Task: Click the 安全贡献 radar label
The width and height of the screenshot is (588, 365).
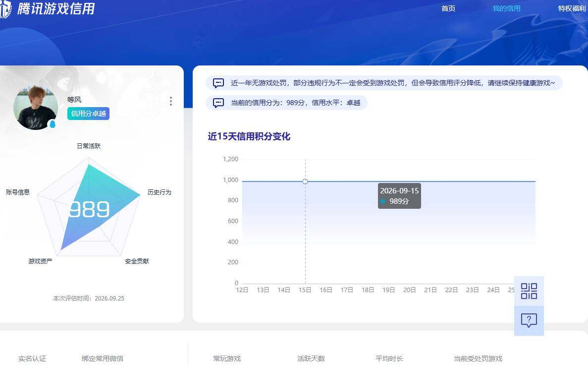Action: coord(137,261)
